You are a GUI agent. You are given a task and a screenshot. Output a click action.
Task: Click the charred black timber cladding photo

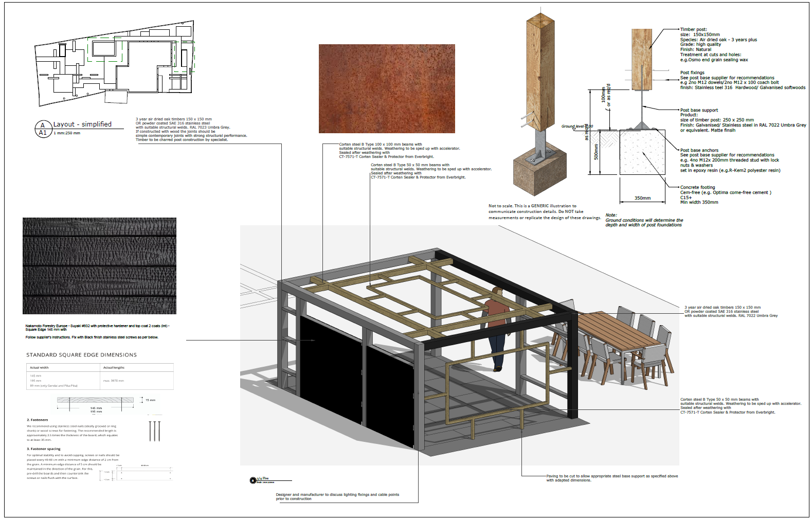click(99, 265)
